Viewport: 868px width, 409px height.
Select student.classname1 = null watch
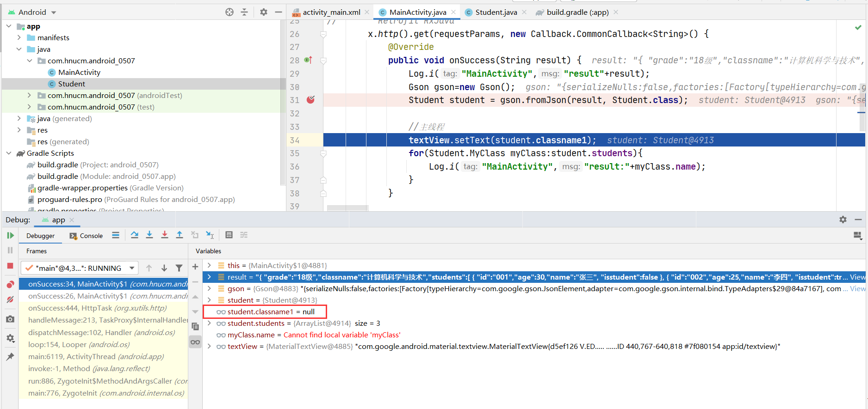coord(271,311)
